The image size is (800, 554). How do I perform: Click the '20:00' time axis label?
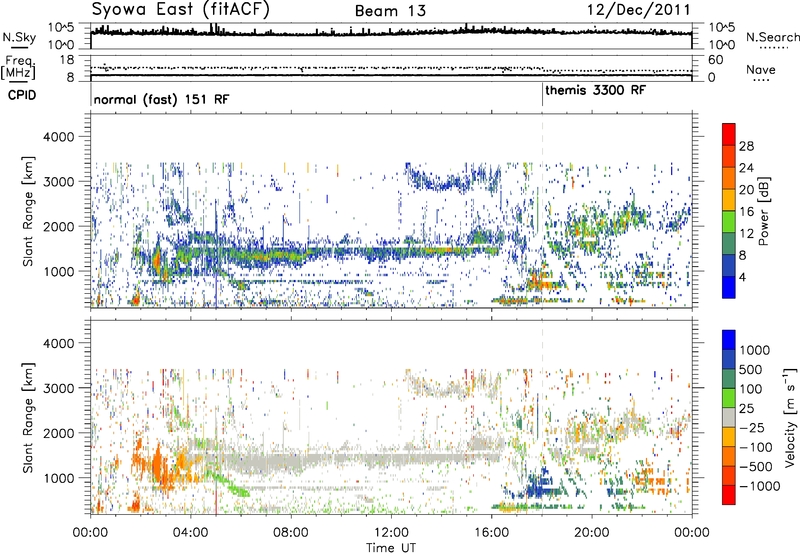[591, 533]
